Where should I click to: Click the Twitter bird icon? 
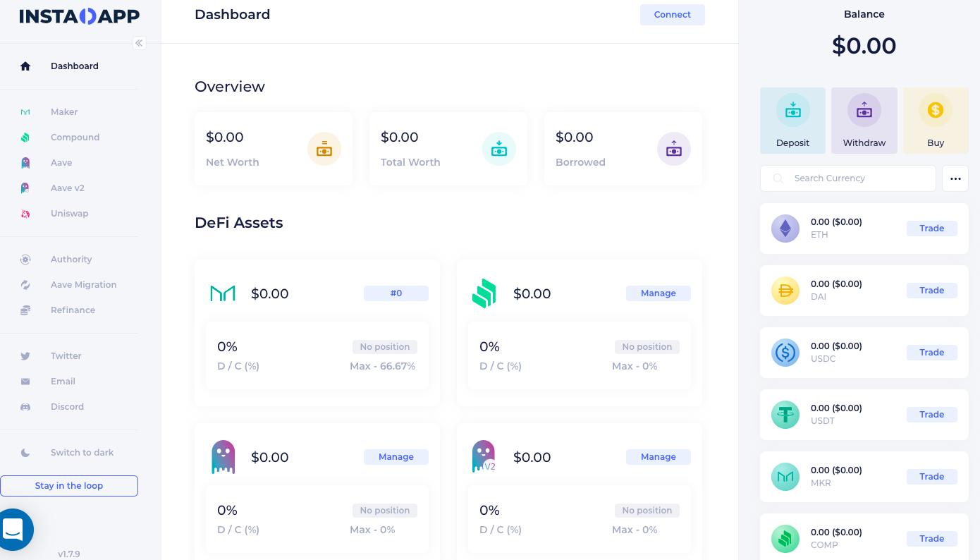25,356
